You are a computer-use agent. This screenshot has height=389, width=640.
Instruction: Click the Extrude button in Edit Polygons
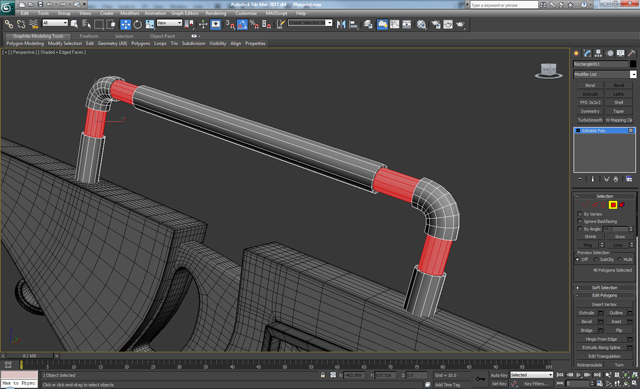click(587, 313)
